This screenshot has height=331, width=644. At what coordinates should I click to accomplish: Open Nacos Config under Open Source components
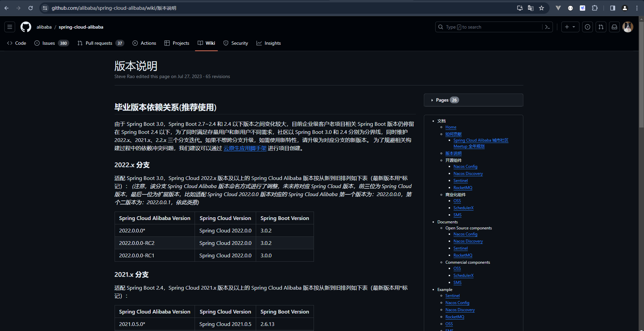(465, 234)
